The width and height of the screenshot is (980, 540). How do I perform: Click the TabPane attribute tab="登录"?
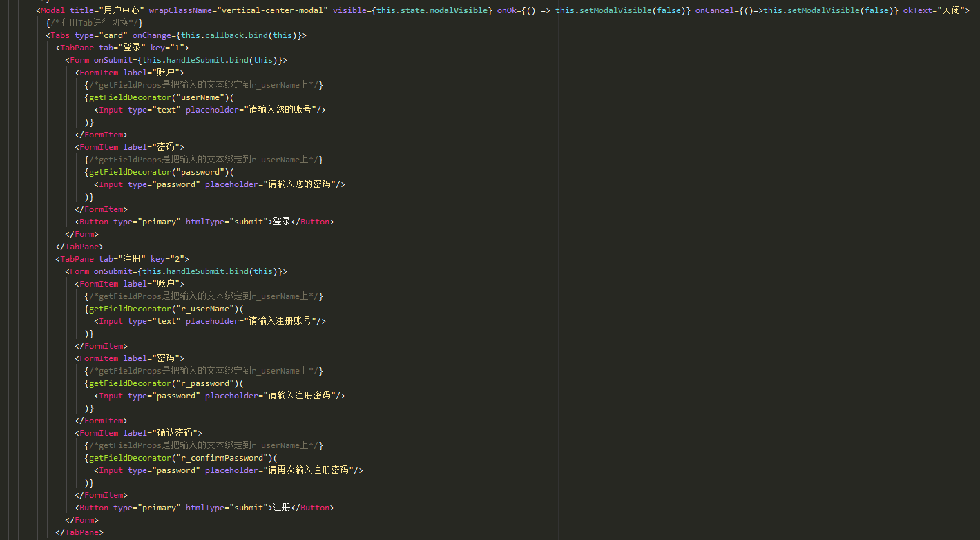click(x=122, y=48)
